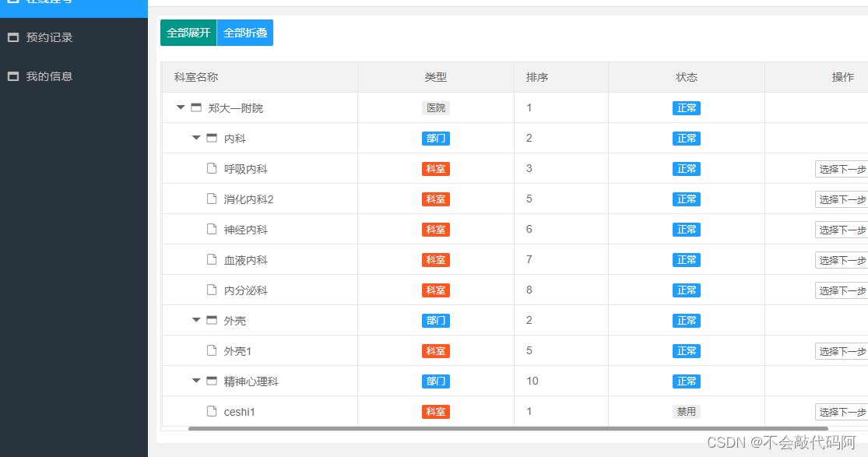Click the 科室 type tag for 呼吸内科

pos(436,169)
